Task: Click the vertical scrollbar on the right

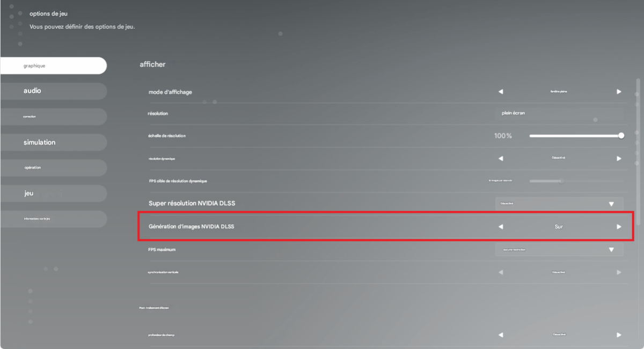Action: tap(638, 145)
